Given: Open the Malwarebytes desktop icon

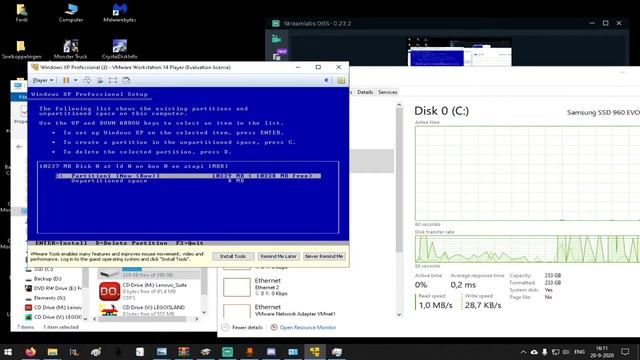Looking at the screenshot, I should (120, 12).
